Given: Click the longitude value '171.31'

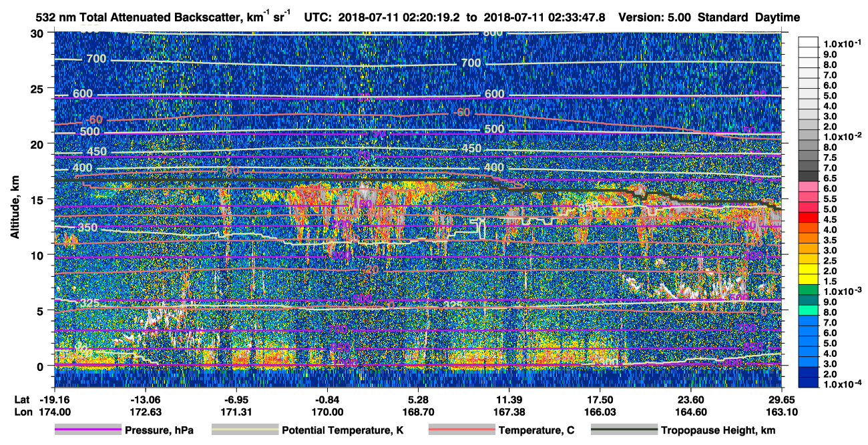Looking at the screenshot, I should coord(236,412).
